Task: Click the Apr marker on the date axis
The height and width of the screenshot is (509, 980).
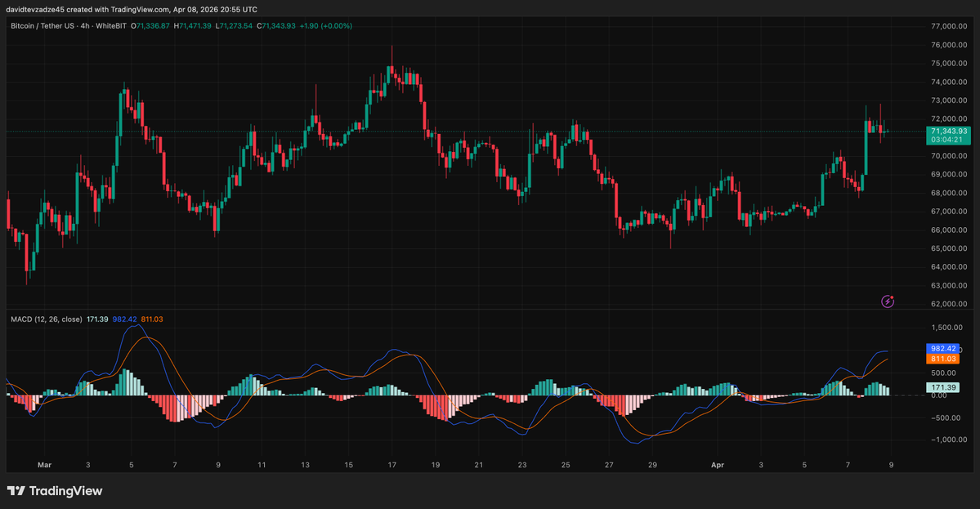Action: (717, 465)
